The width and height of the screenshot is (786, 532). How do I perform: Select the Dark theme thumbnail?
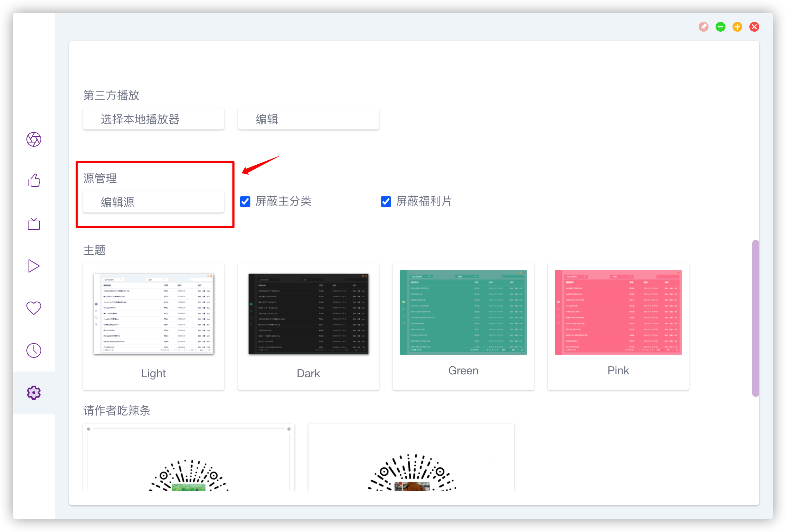pos(308,314)
